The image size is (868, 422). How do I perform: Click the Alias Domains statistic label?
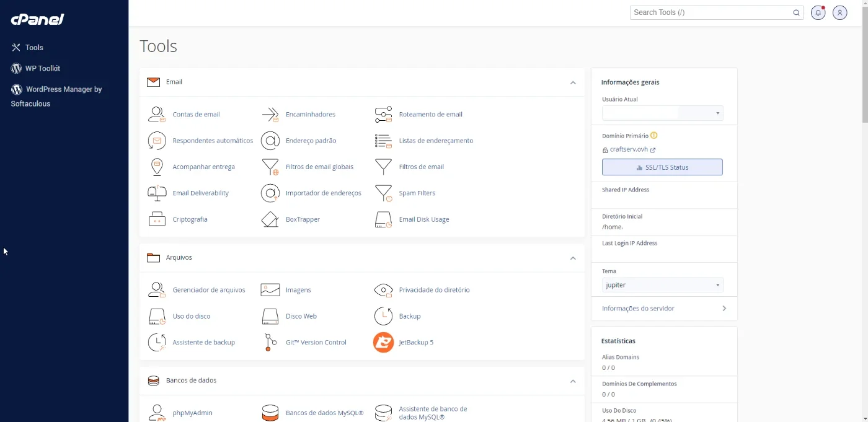(x=621, y=358)
